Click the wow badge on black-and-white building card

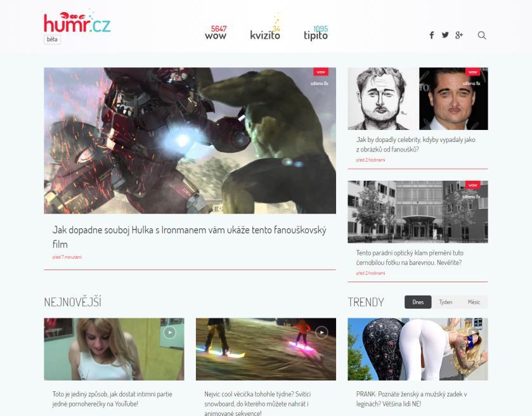(472, 185)
